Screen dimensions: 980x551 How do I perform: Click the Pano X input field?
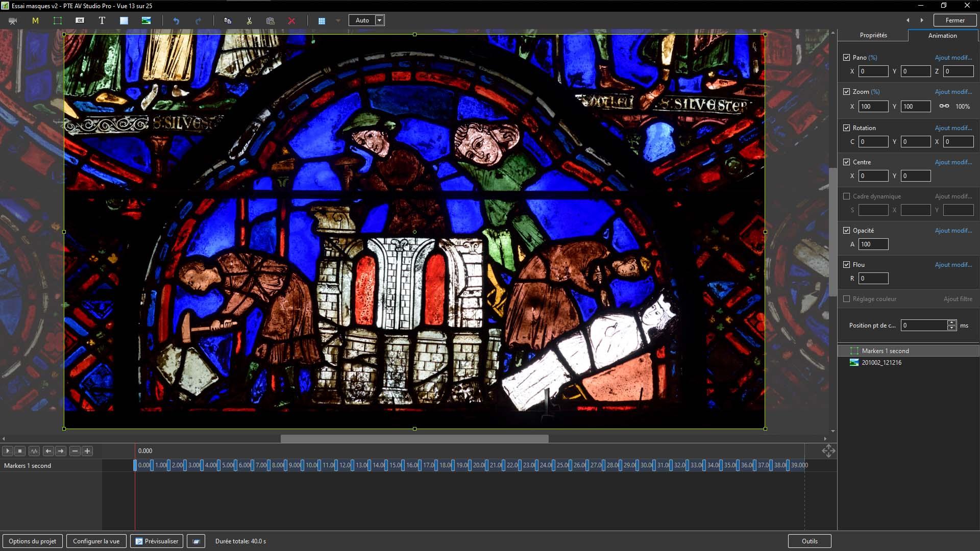pos(873,71)
